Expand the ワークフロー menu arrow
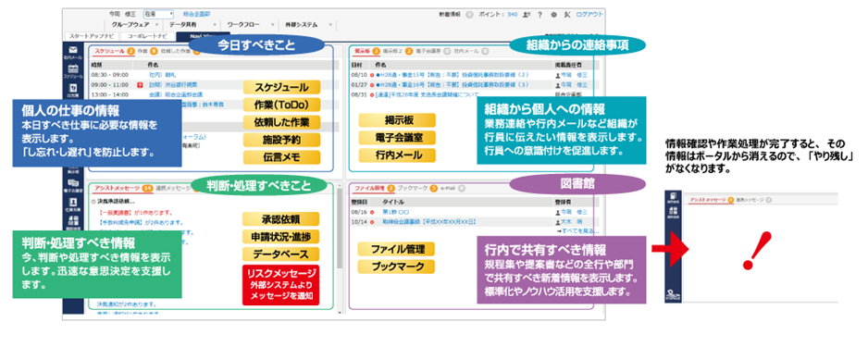The height and width of the screenshot is (347, 868). point(273,25)
